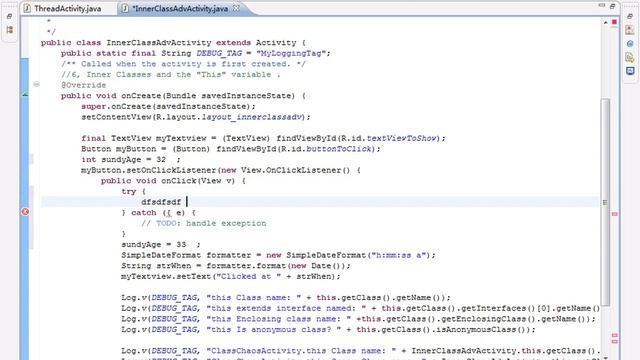Click the 'try {' keyword line

(x=133, y=191)
